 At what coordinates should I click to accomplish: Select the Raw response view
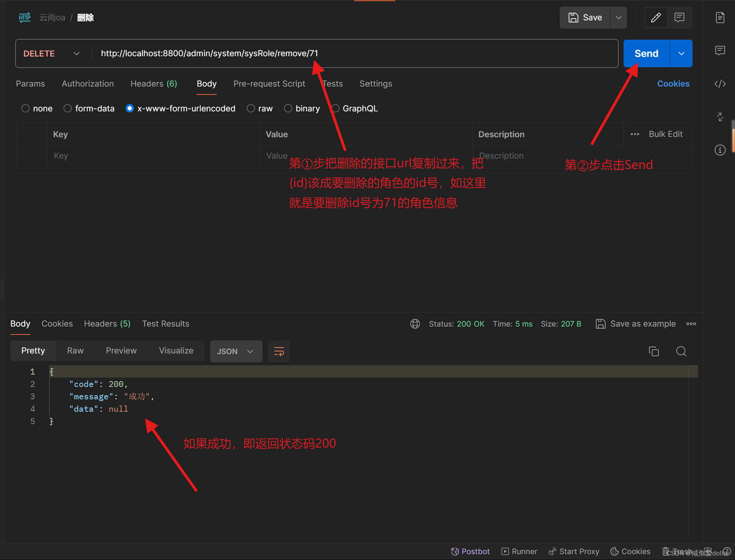76,351
